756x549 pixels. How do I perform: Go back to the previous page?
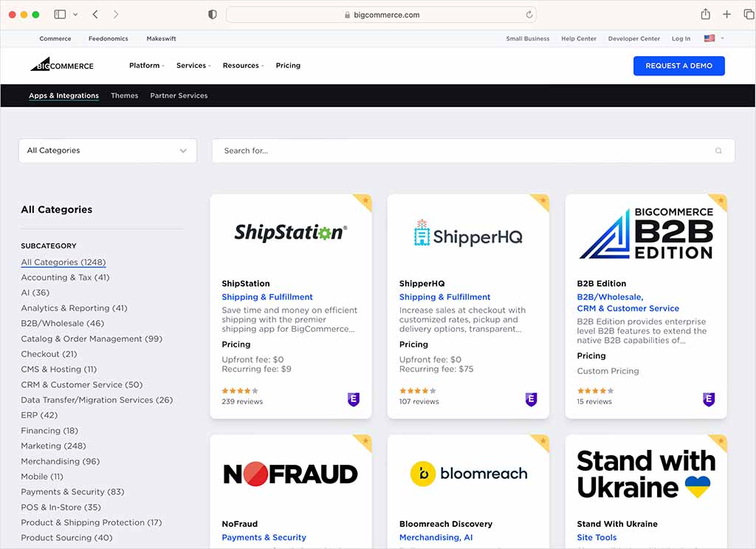pos(96,14)
